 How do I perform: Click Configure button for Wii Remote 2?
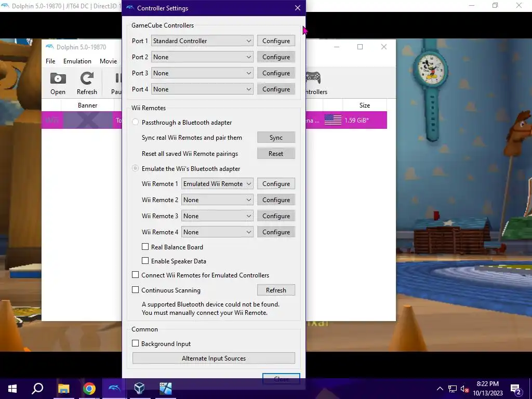(x=276, y=200)
